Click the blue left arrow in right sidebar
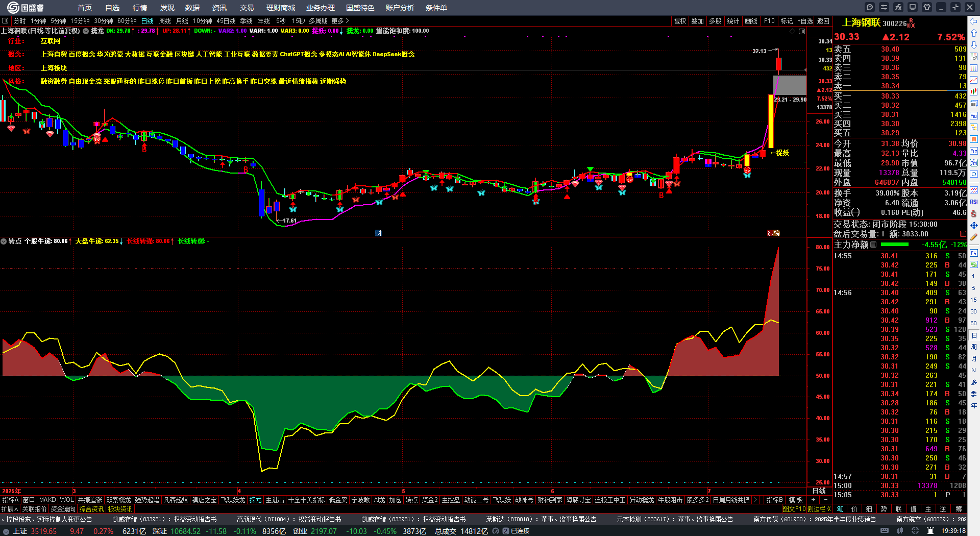The height and width of the screenshot is (536, 980). [x=974, y=21]
